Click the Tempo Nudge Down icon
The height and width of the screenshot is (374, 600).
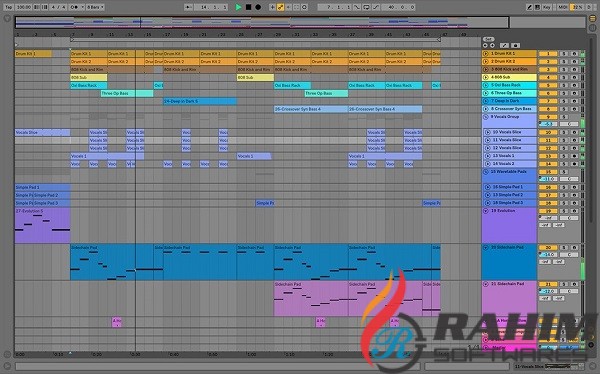[x=36, y=7]
